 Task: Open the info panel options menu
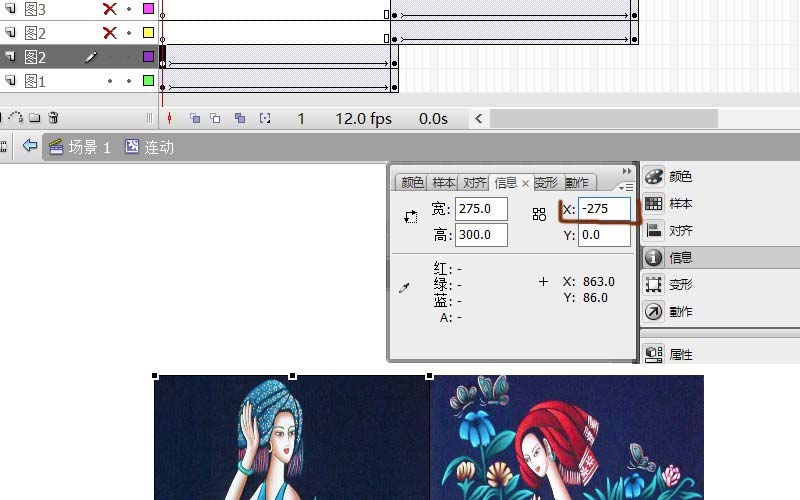point(627,188)
